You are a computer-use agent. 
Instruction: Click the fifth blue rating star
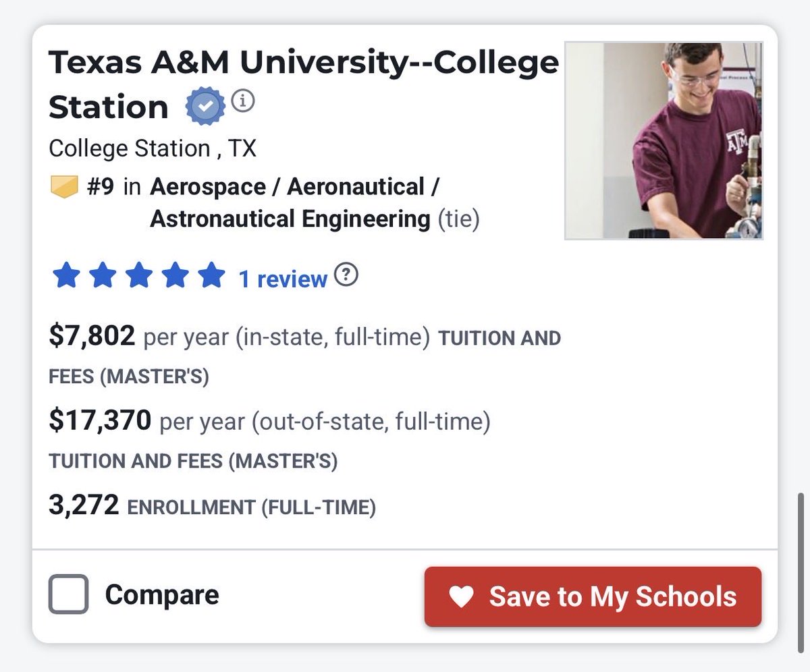click(x=211, y=277)
